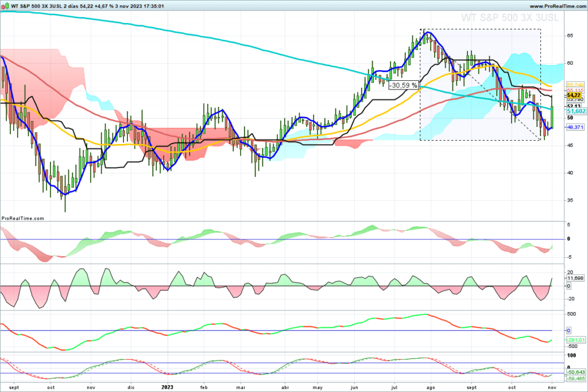
Task: Click the 11,698 oscillator value label
Action: coord(575,278)
